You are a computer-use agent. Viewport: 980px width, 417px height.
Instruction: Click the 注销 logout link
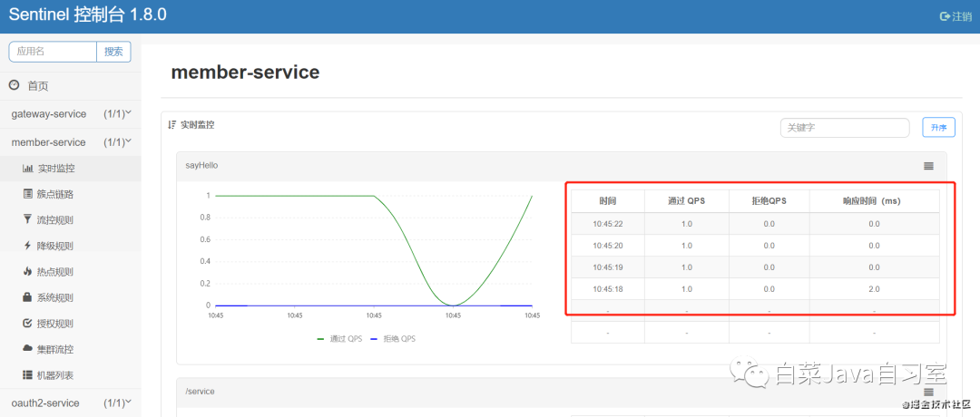pos(956,17)
